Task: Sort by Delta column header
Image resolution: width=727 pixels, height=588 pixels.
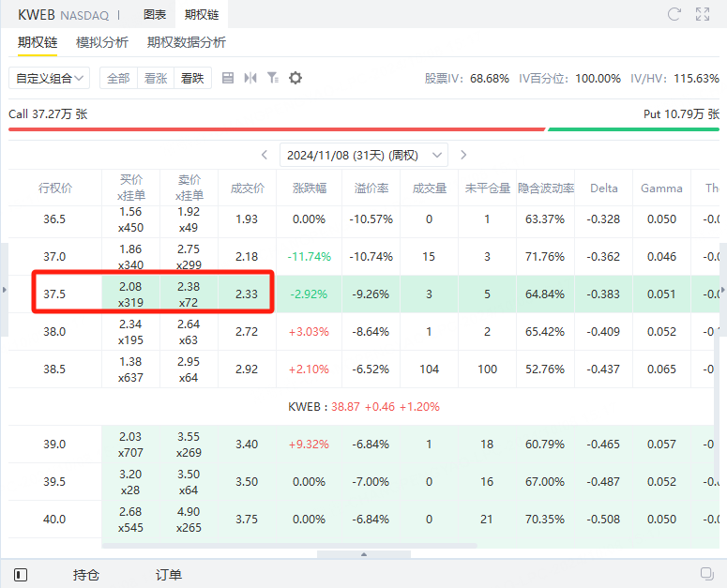Action: [x=604, y=188]
